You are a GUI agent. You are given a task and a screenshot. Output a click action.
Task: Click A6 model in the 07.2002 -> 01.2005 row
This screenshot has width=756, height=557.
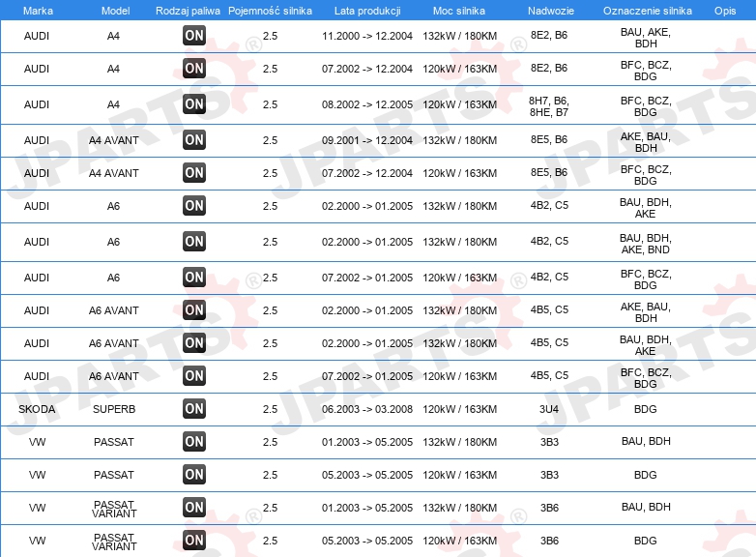(x=113, y=278)
